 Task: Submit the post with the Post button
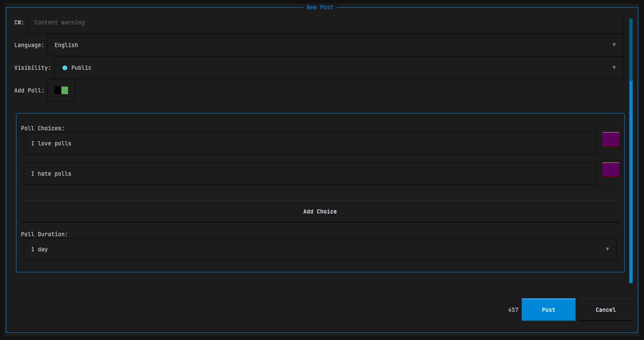548,310
